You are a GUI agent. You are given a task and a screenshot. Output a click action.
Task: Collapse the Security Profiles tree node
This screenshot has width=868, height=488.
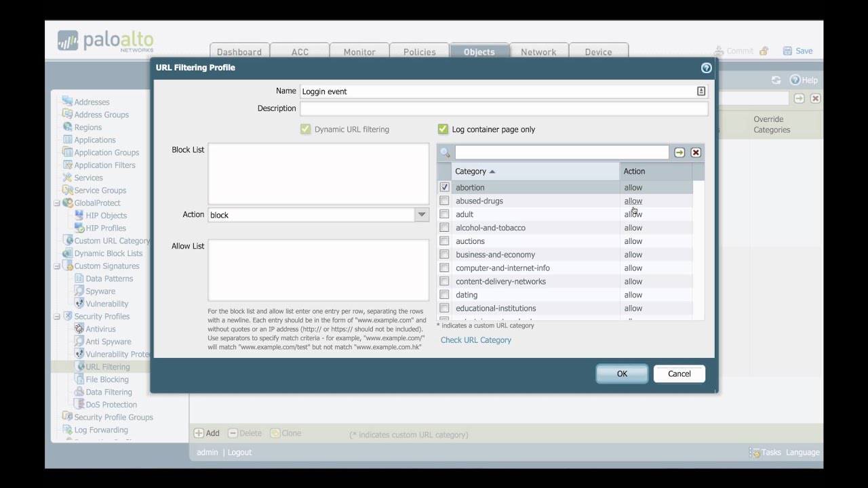(57, 317)
